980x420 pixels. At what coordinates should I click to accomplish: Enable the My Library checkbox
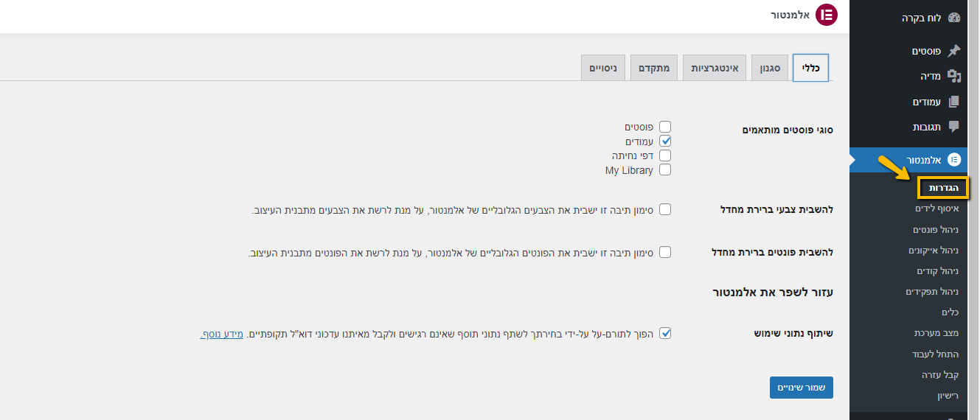point(665,169)
